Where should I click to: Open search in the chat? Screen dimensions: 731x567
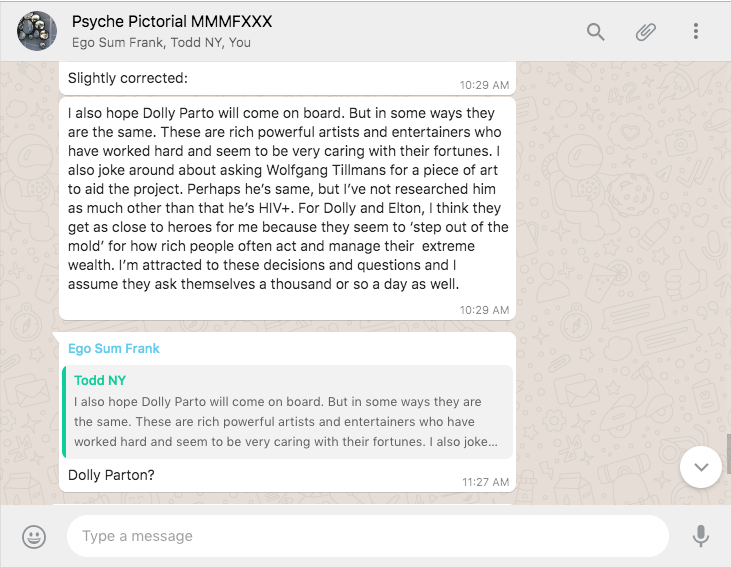(596, 32)
